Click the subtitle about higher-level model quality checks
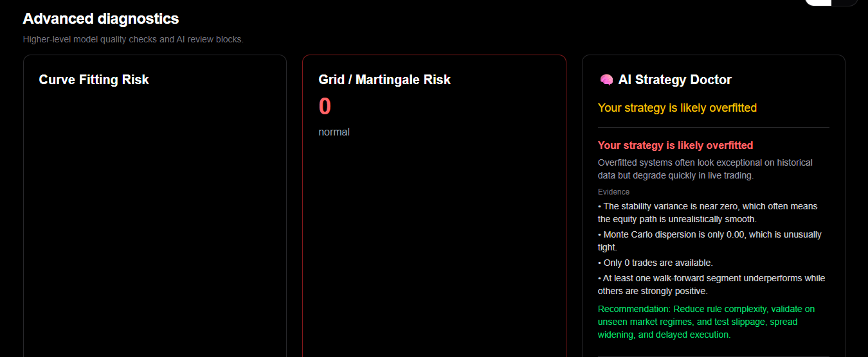The image size is (868, 357). (x=133, y=39)
